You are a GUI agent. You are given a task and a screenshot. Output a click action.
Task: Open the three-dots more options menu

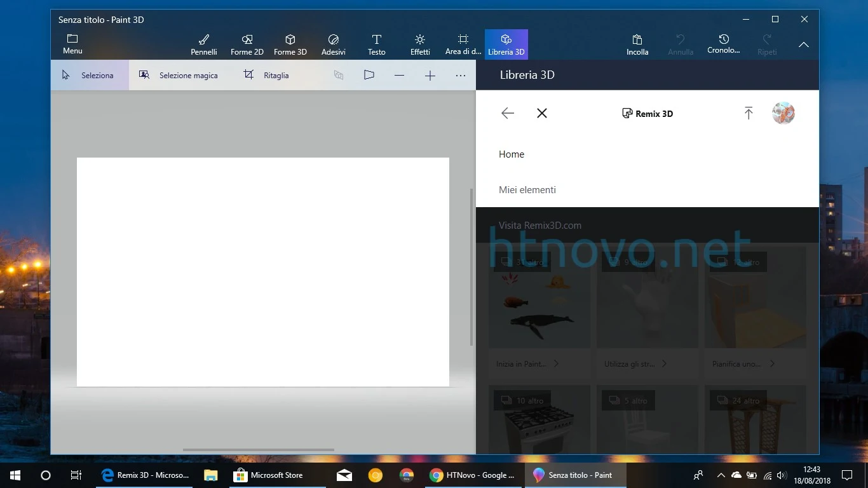coord(461,75)
